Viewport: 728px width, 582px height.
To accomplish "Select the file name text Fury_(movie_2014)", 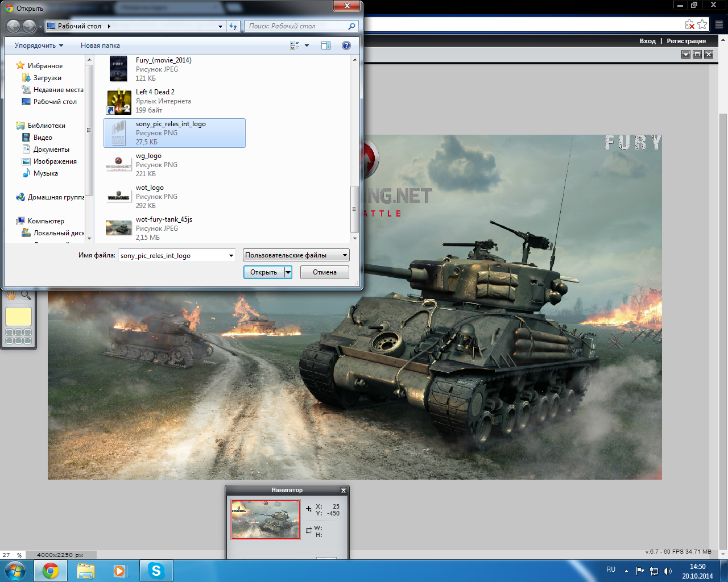I will pos(164,60).
